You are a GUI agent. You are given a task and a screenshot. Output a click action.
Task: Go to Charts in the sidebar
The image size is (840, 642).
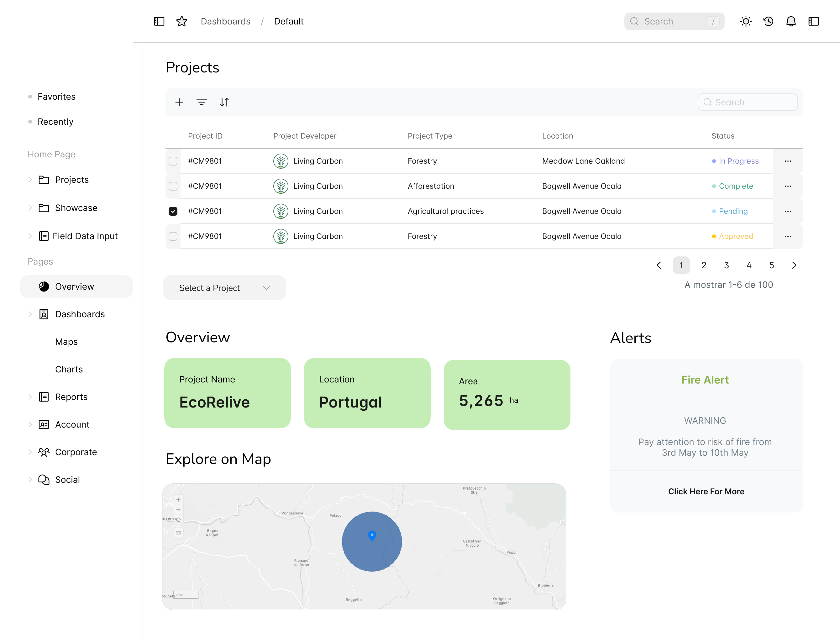[69, 369]
